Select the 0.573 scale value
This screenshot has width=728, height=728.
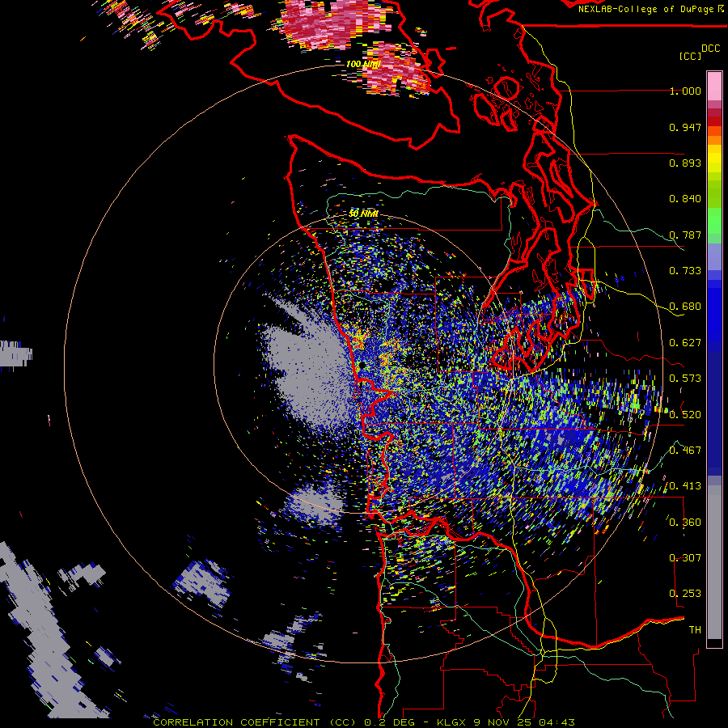click(x=685, y=379)
